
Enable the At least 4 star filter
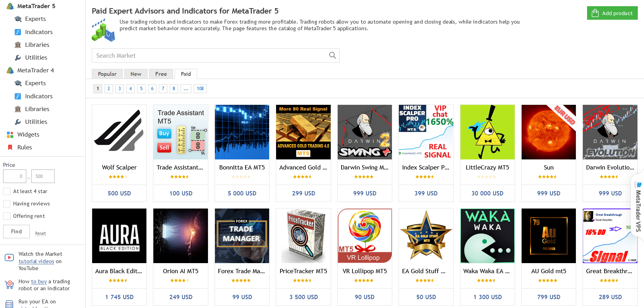coord(7,191)
